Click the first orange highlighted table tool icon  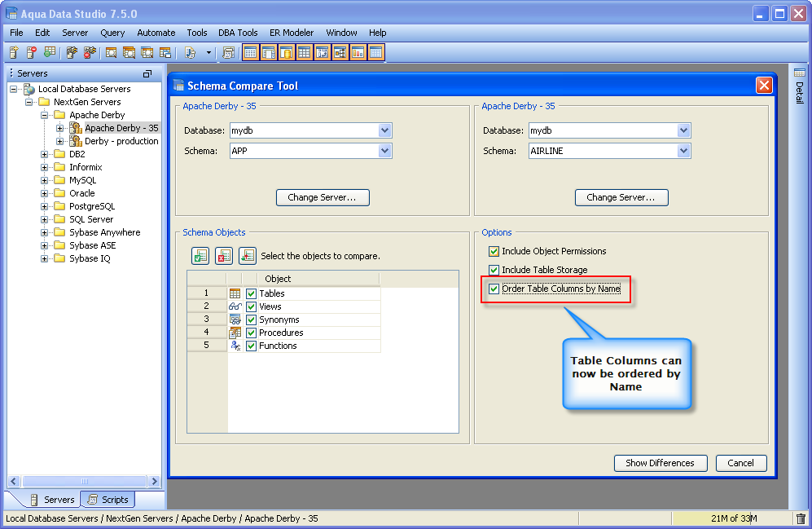pos(251,52)
